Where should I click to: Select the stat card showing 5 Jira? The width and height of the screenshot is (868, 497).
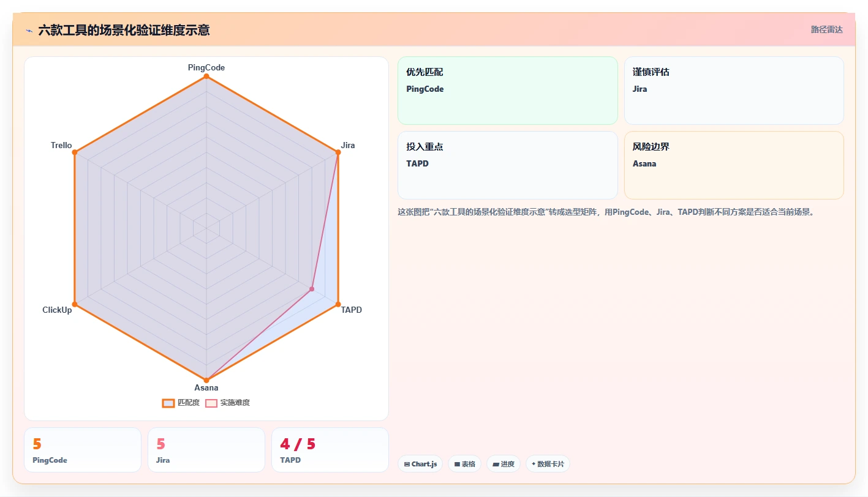pyautogui.click(x=206, y=450)
